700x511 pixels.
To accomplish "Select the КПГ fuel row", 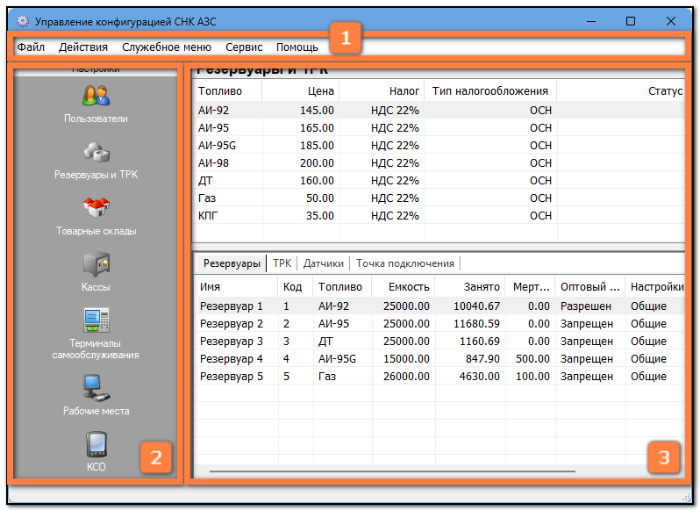I will (439, 216).
